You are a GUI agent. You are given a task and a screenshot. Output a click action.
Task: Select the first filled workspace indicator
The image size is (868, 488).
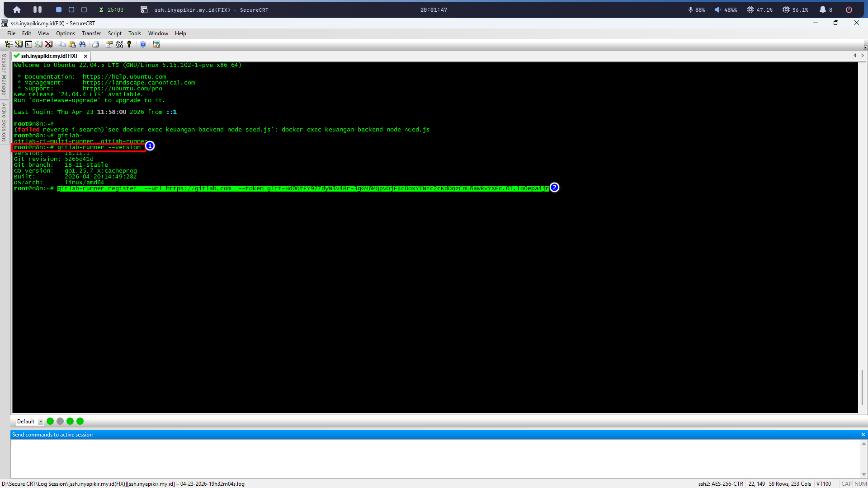pyautogui.click(x=59, y=9)
